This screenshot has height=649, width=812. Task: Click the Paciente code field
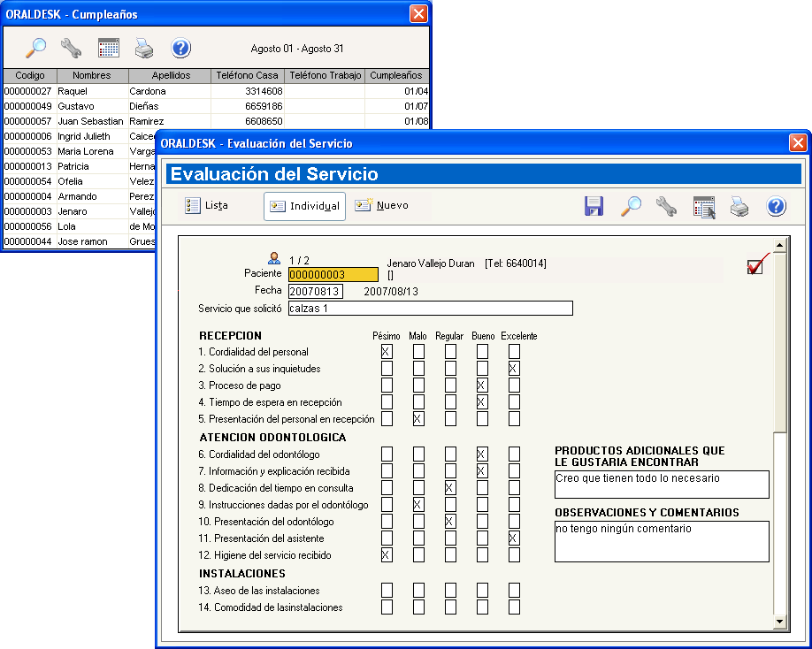333,274
